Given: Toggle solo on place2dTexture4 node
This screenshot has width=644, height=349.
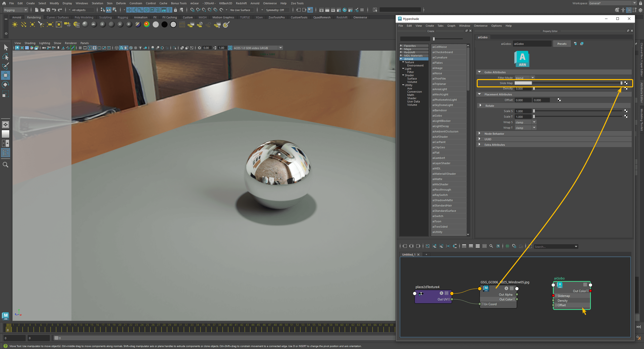Looking at the screenshot, I should tap(441, 293).
